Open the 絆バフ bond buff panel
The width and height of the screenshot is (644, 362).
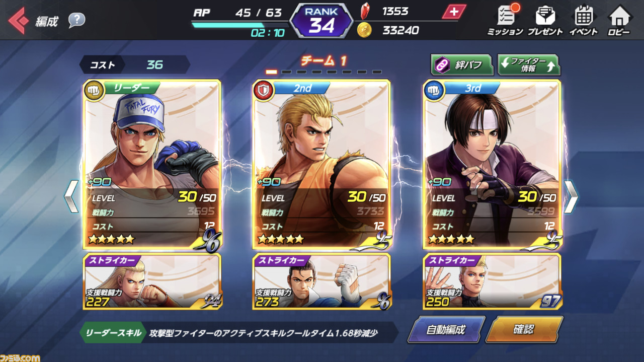(x=461, y=64)
